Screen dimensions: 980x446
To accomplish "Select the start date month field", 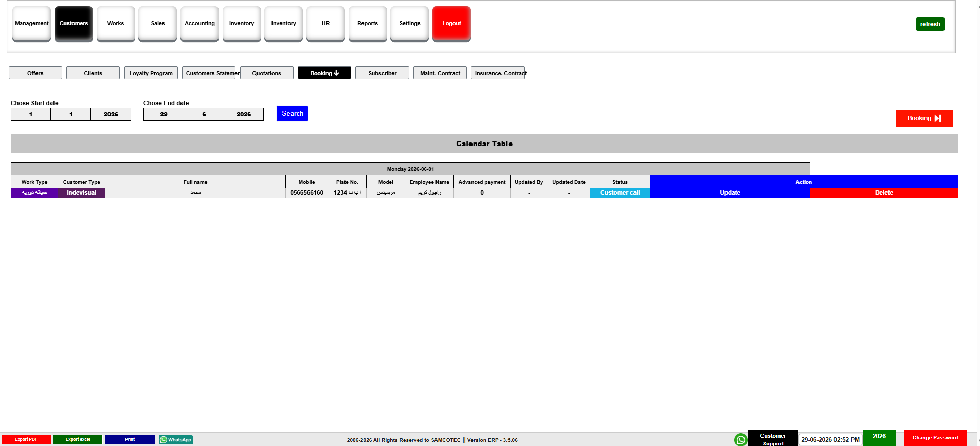I will click(71, 114).
